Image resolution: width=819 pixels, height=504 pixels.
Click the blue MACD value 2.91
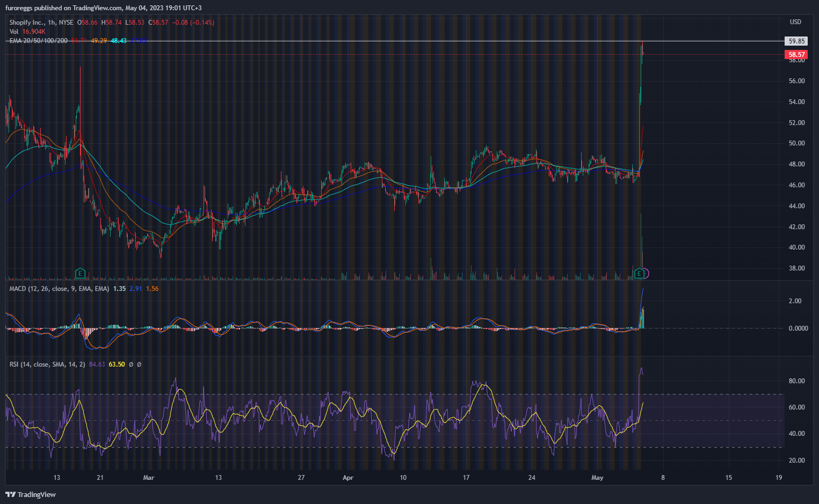click(136, 289)
